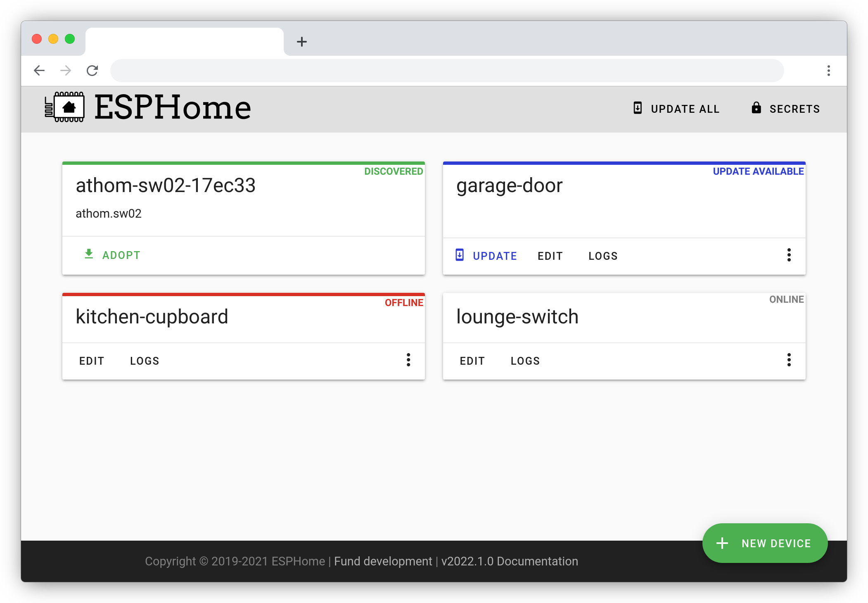Open LOGS for garage-door
868x603 pixels.
602,256
